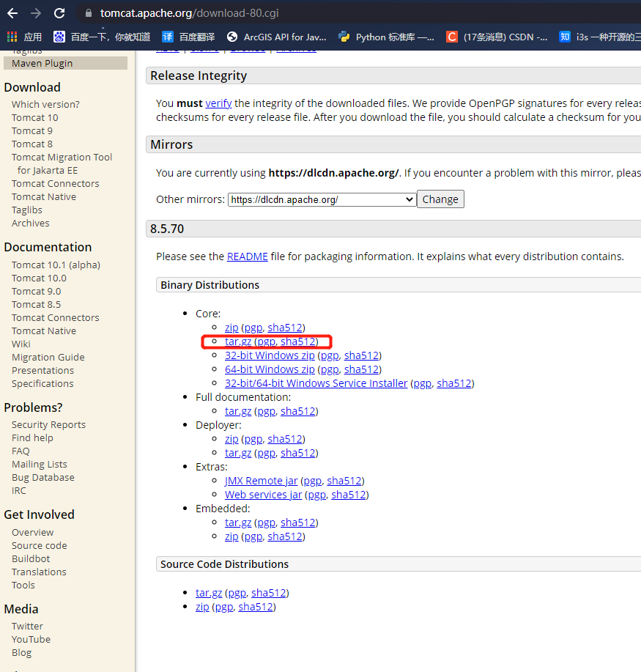Open the YouTube media link

coord(31,640)
